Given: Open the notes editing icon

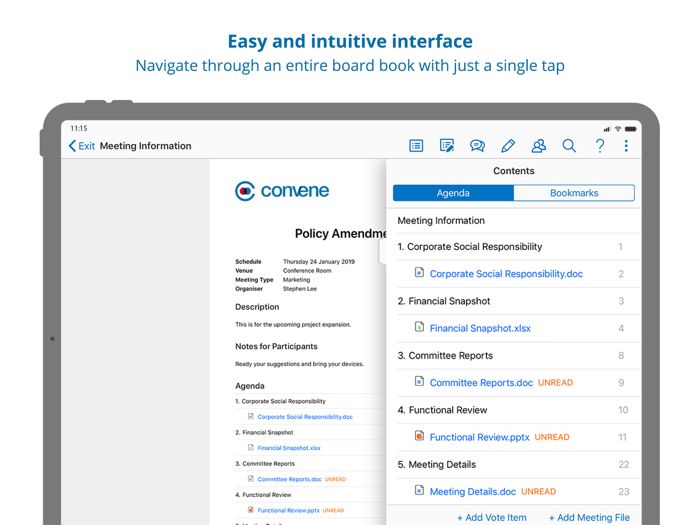Looking at the screenshot, I should 447,146.
